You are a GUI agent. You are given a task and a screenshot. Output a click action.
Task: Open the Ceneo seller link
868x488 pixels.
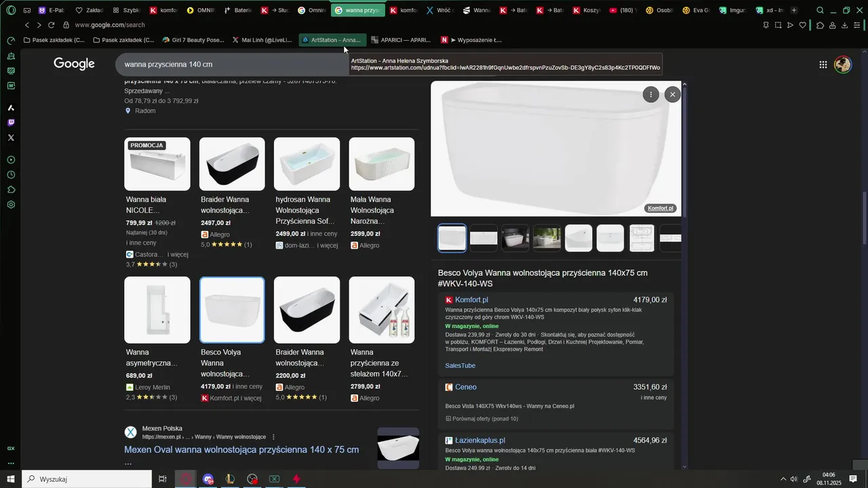(x=466, y=387)
